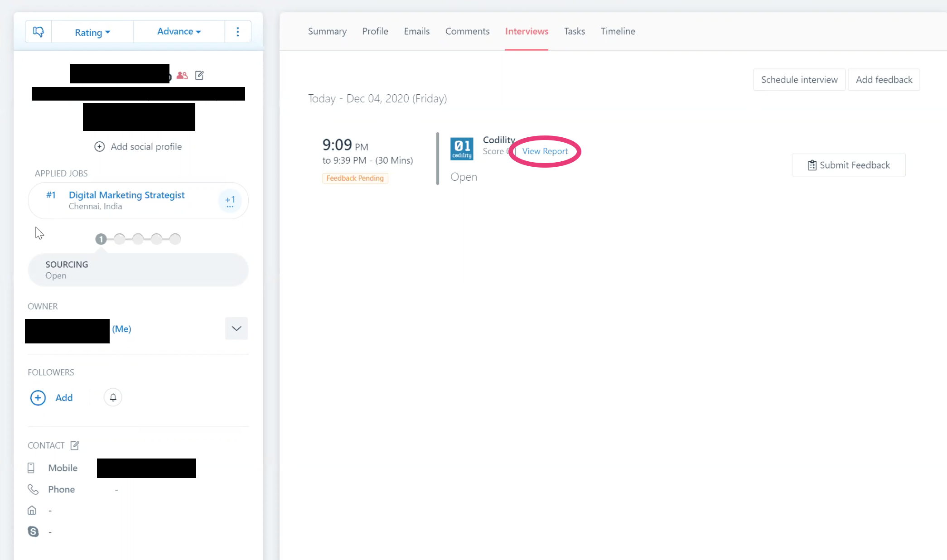This screenshot has width=947, height=560.
Task: Click the Feedback Pending label
Action: (355, 179)
